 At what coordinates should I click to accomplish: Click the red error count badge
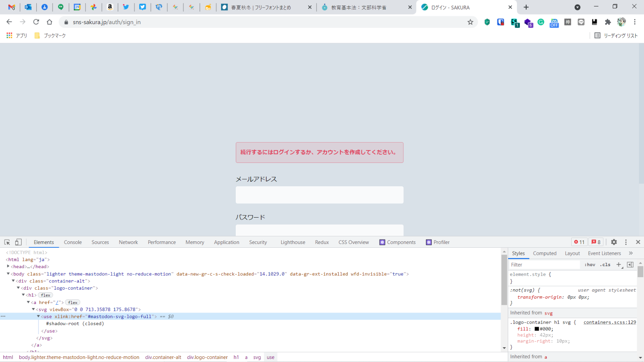pyautogui.click(x=579, y=242)
